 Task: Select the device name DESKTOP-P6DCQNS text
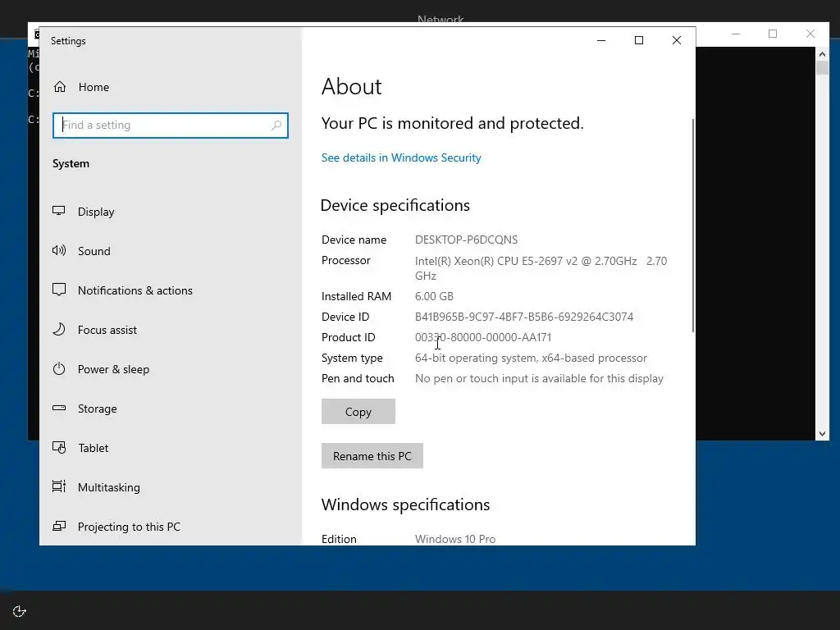(466, 240)
